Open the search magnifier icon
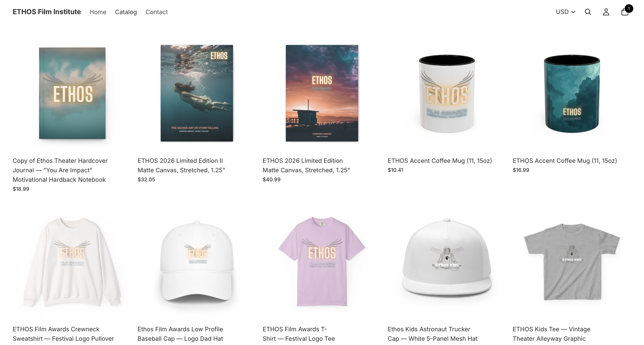 pos(588,12)
